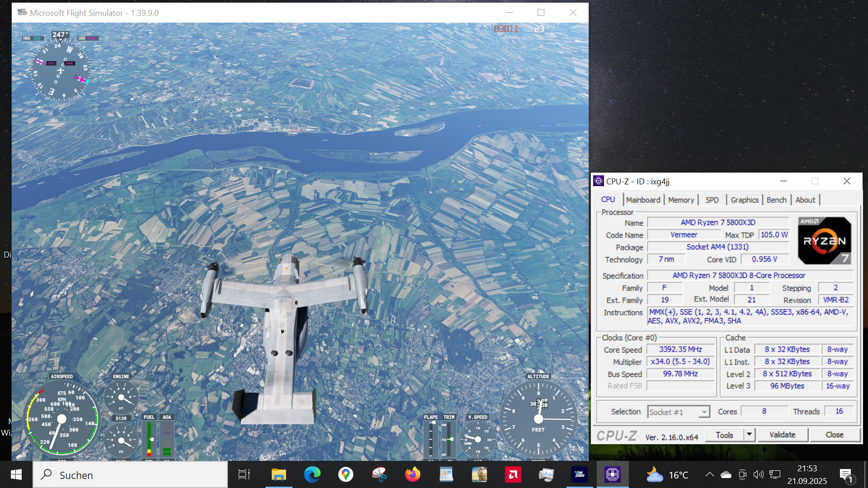Expand hidden icons in the system tray

click(710, 474)
